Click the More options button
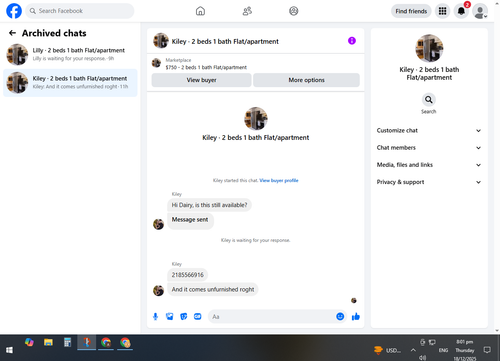The image size is (500, 361). pyautogui.click(x=306, y=80)
